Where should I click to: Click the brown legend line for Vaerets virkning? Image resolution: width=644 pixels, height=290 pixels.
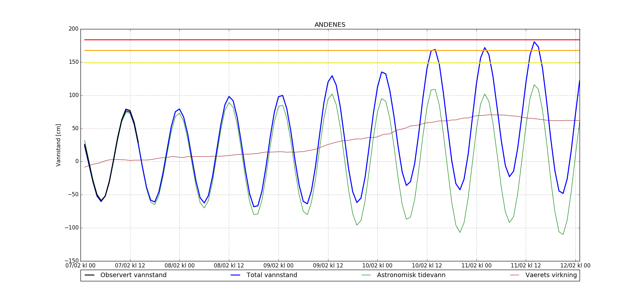[x=515, y=275]
